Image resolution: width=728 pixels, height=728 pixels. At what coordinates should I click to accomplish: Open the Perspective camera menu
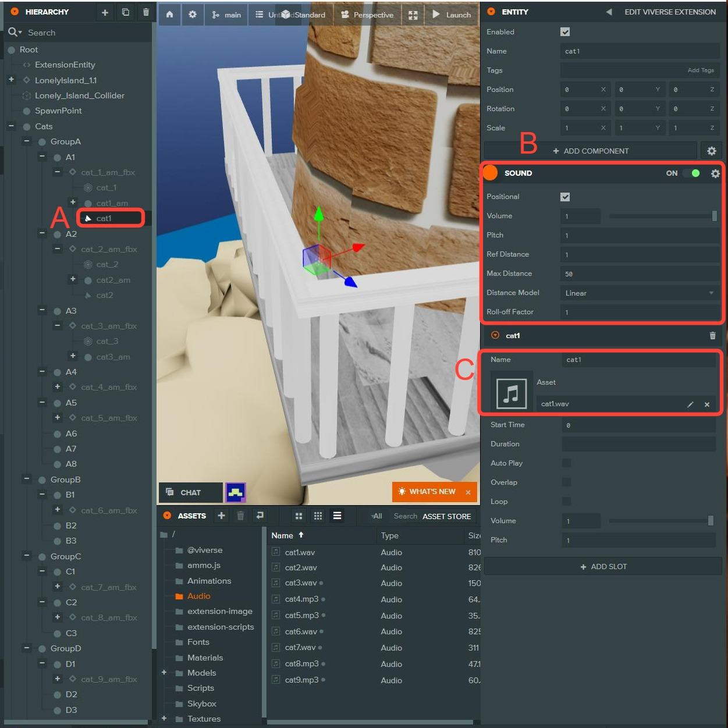pos(367,15)
